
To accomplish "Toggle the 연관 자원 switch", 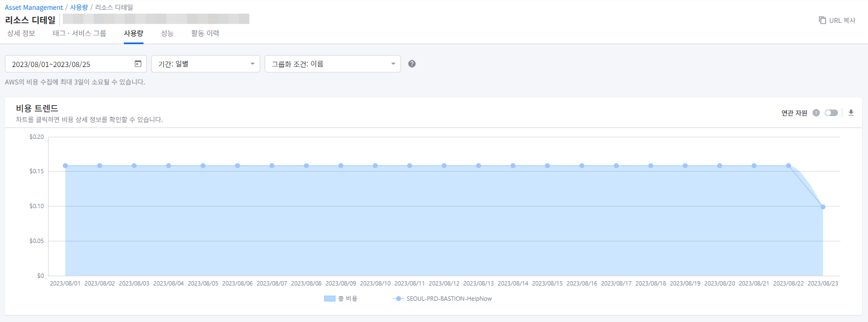I will (x=831, y=113).
